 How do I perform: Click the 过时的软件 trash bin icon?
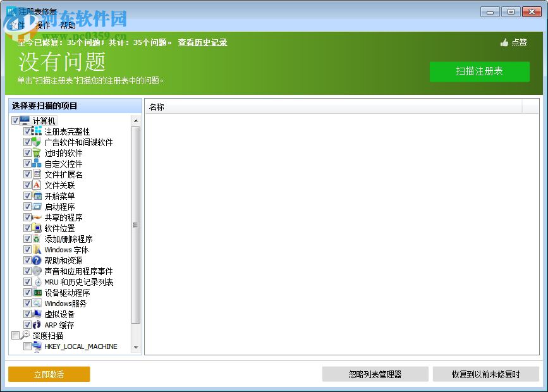click(x=37, y=152)
